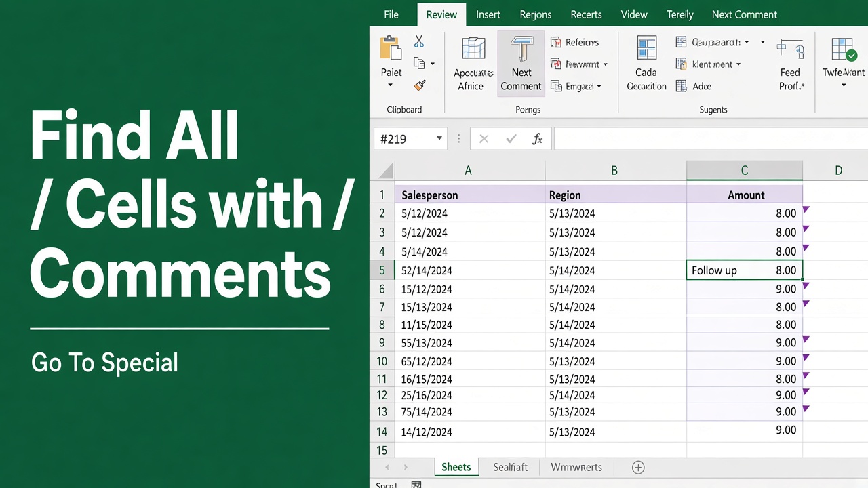Click the insert function fx icon
The width and height of the screenshot is (868, 488).
coord(537,139)
